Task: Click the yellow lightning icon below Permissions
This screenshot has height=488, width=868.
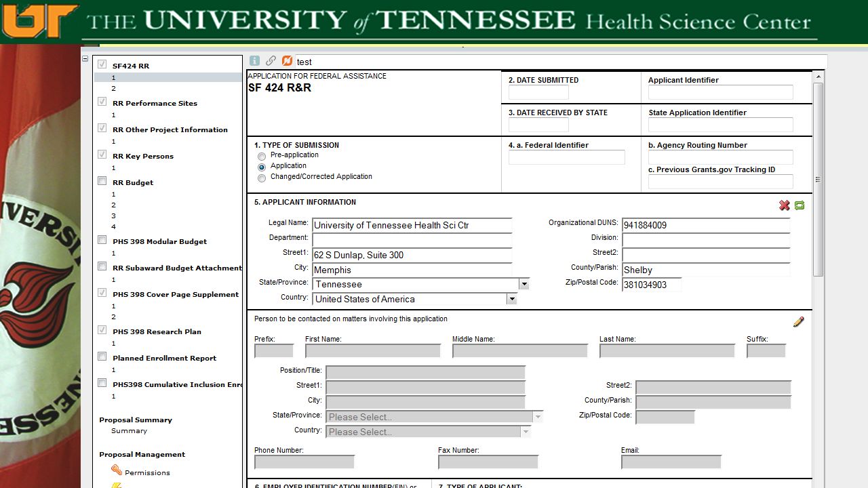Action: click(x=117, y=485)
